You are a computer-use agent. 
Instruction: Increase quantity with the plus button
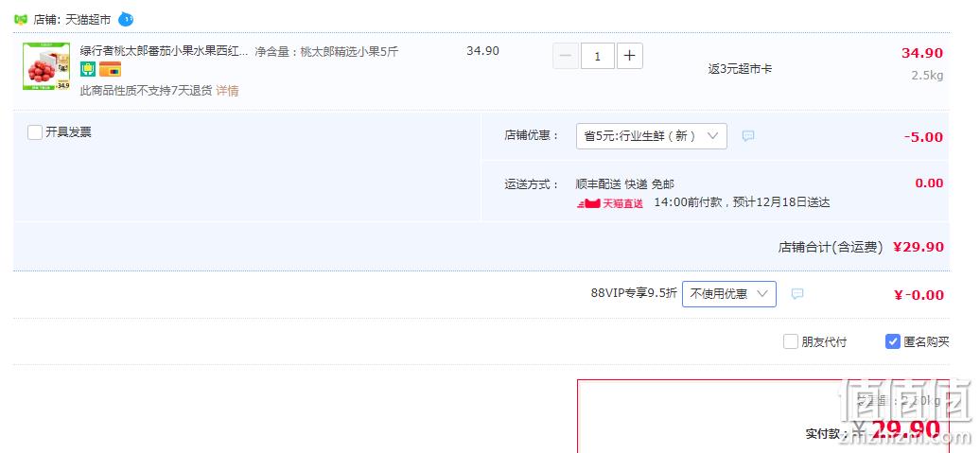coord(629,56)
